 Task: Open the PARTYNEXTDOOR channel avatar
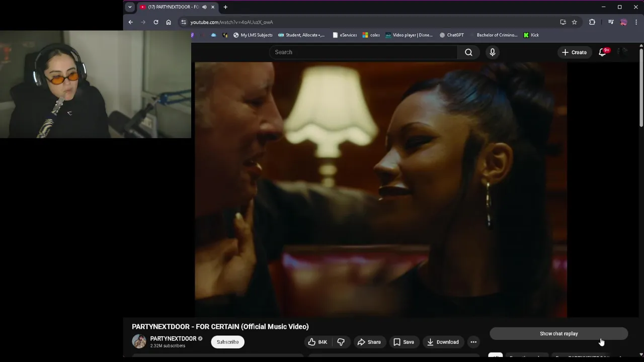(139, 341)
